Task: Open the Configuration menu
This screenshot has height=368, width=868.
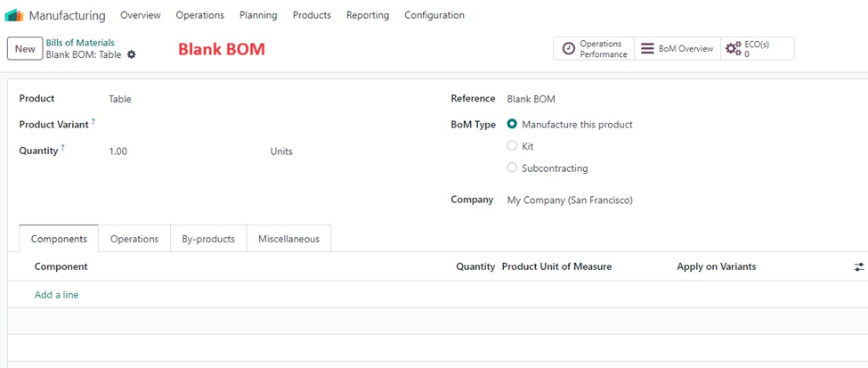Action: [434, 15]
